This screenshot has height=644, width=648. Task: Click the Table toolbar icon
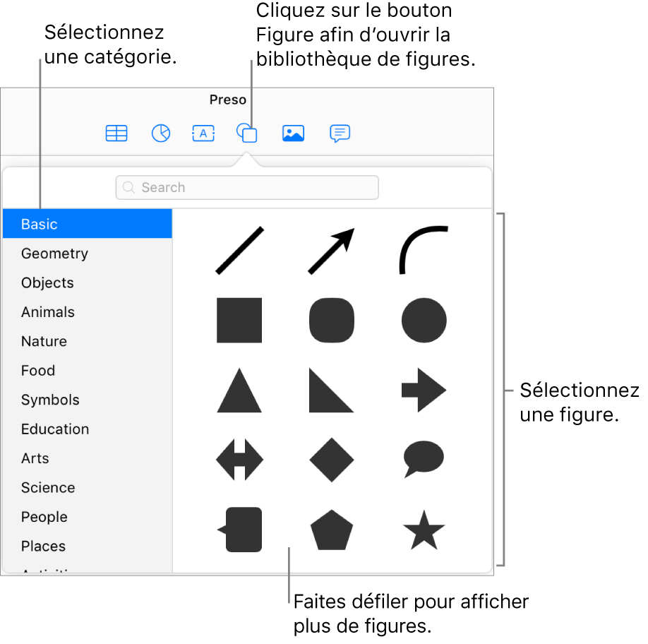click(x=116, y=133)
